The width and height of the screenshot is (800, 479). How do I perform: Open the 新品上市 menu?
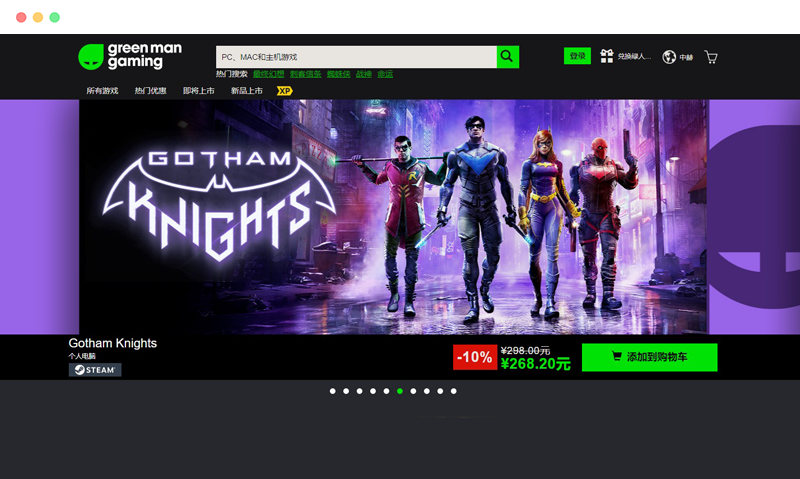coord(246,91)
